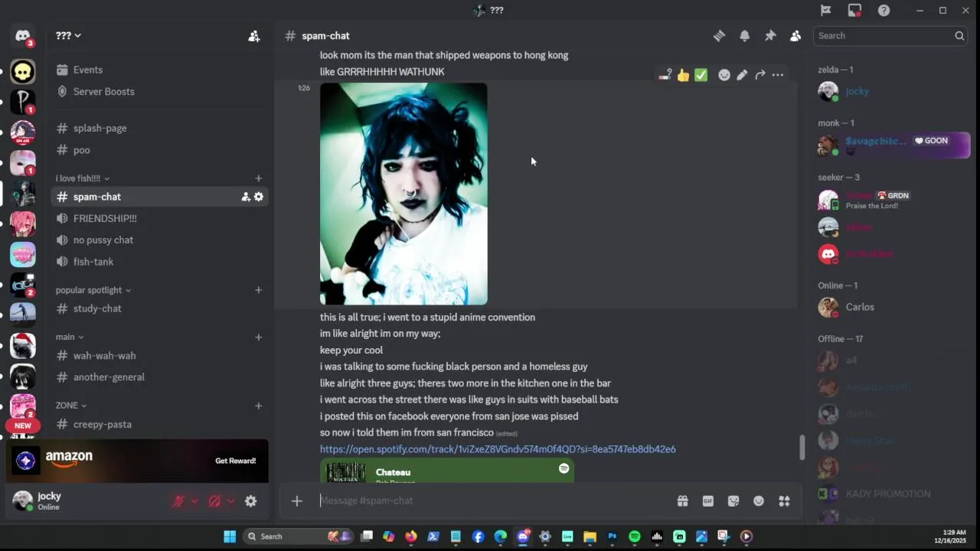This screenshot has height=551, width=980.
Task: Add channel to ZONE category
Action: 258,406
